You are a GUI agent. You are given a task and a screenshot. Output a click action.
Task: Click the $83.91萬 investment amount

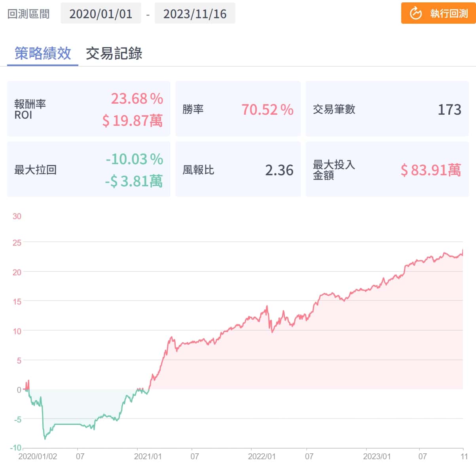(x=430, y=170)
